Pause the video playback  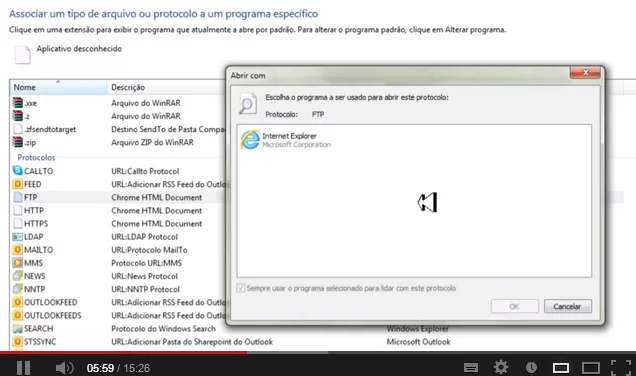[24, 368]
